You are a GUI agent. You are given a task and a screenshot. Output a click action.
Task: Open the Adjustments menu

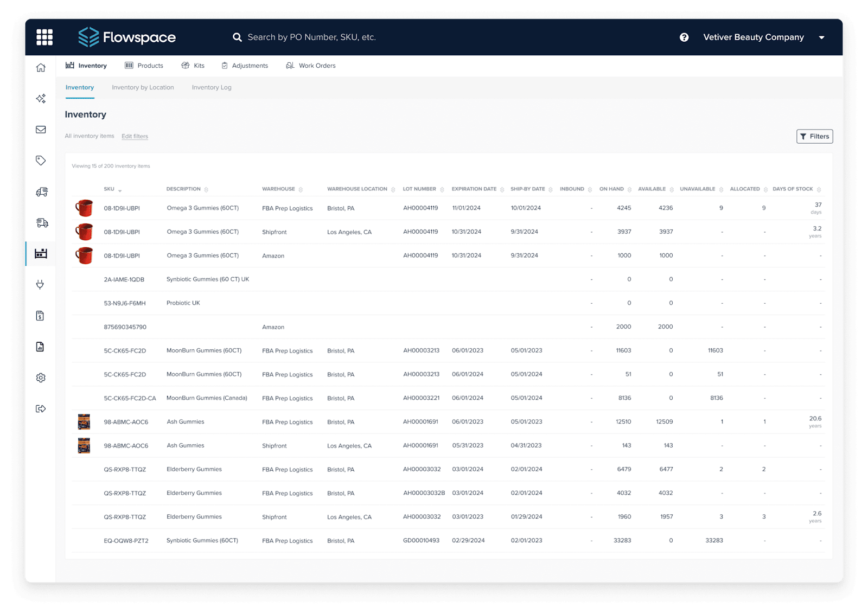pyautogui.click(x=244, y=66)
